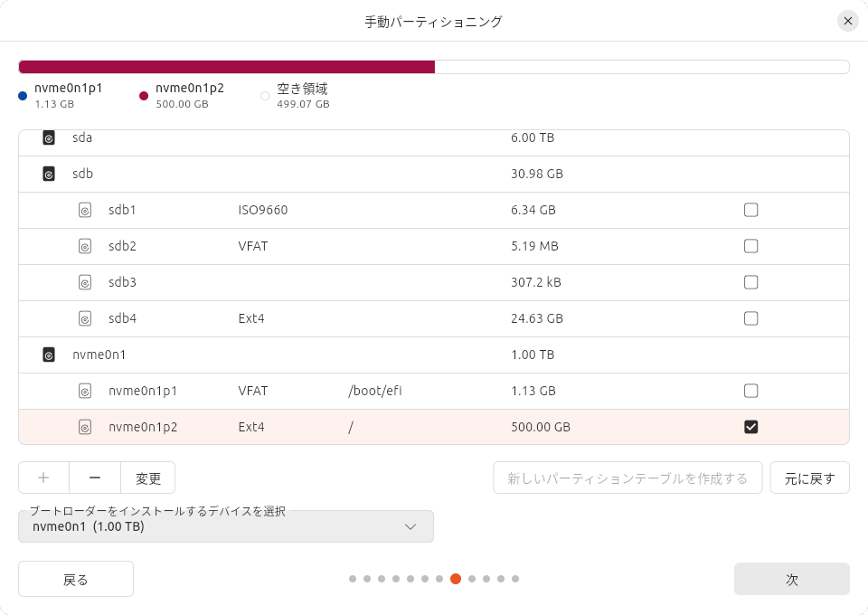Click the sdb1 partition icon

[x=85, y=210]
